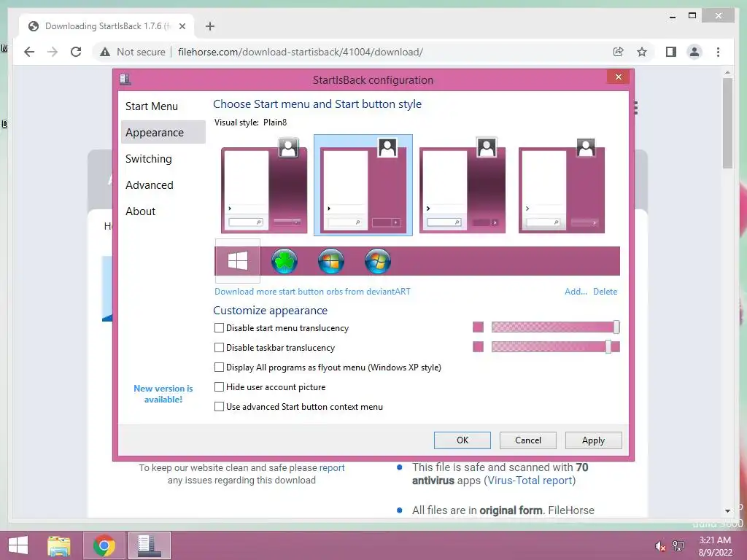Viewport: 747px width, 560px height.
Task: Click the Add... orb link
Action: (x=576, y=292)
